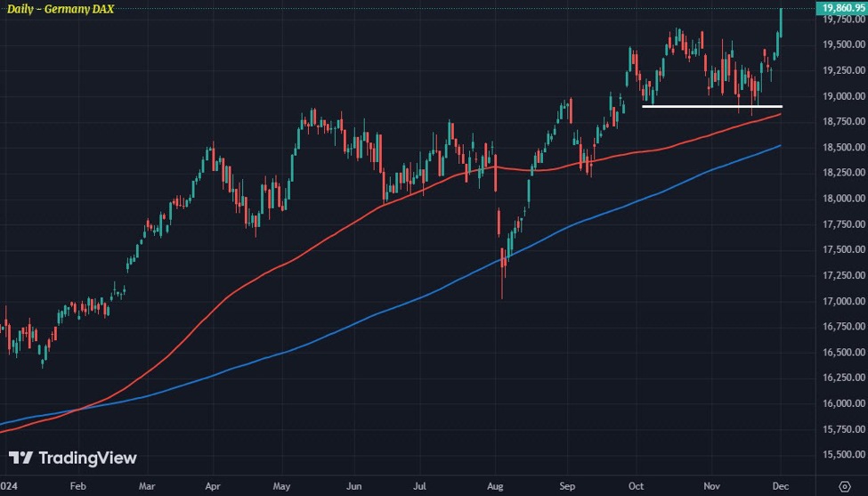
Task: Select the 19,860.95 current price label
Action: 843,8
